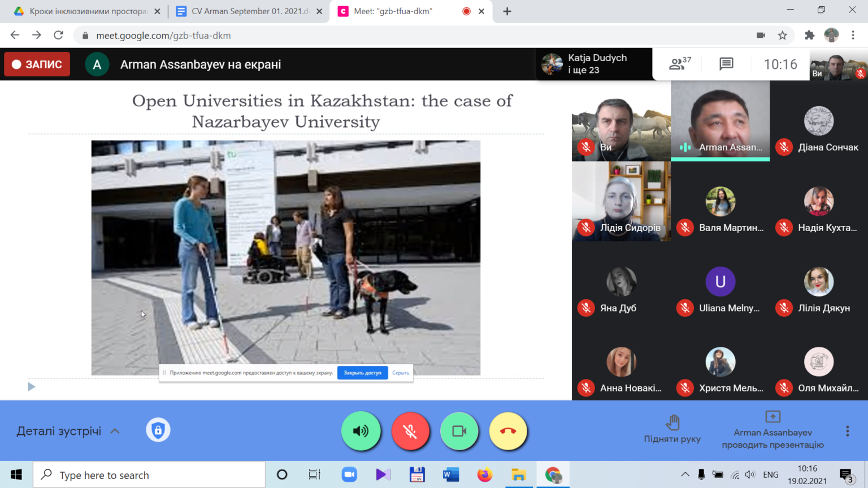Switch to the CV Arman September tab
868x488 pixels.
click(249, 11)
